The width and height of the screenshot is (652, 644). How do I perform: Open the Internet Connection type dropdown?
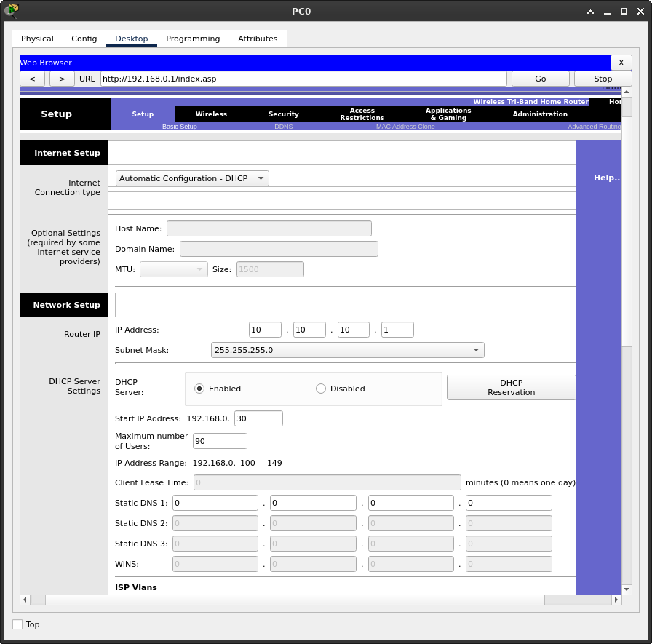[x=192, y=178]
